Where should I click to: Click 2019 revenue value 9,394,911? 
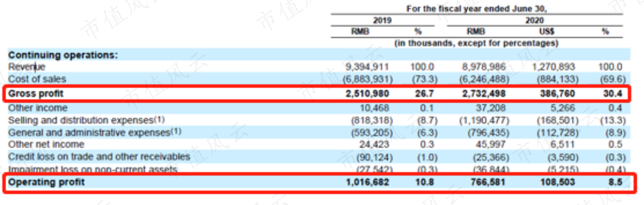[x=368, y=67]
